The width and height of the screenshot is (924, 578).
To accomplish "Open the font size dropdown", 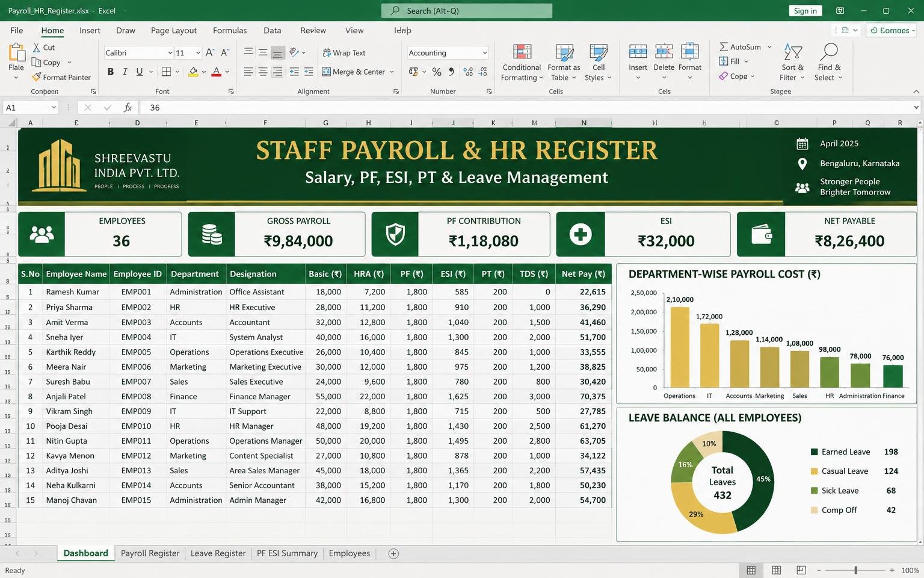I will coord(198,53).
